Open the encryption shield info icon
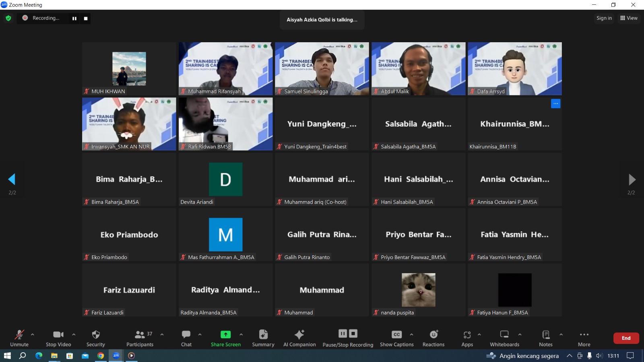 click(x=8, y=18)
